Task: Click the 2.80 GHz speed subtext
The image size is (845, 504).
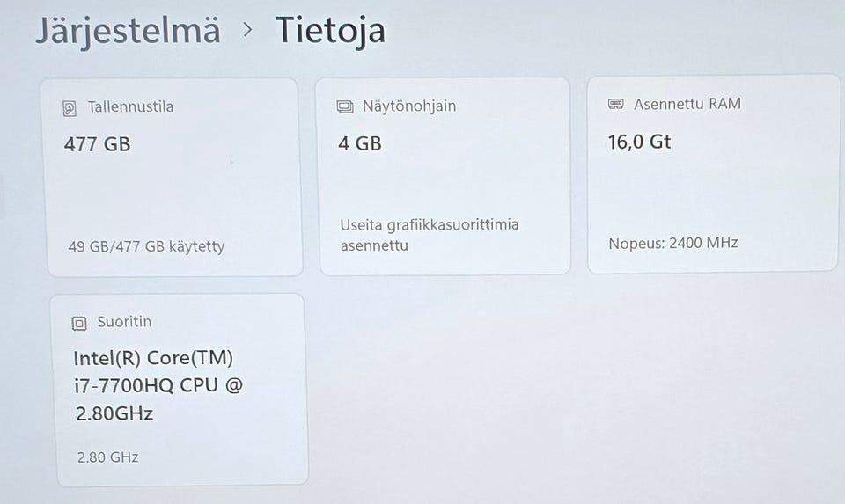Action: pyautogui.click(x=107, y=457)
